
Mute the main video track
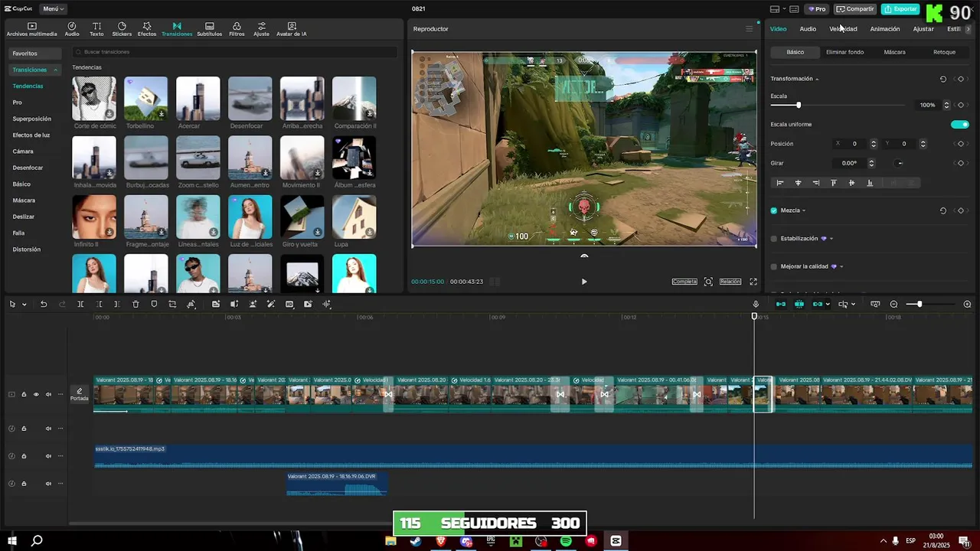click(x=48, y=395)
